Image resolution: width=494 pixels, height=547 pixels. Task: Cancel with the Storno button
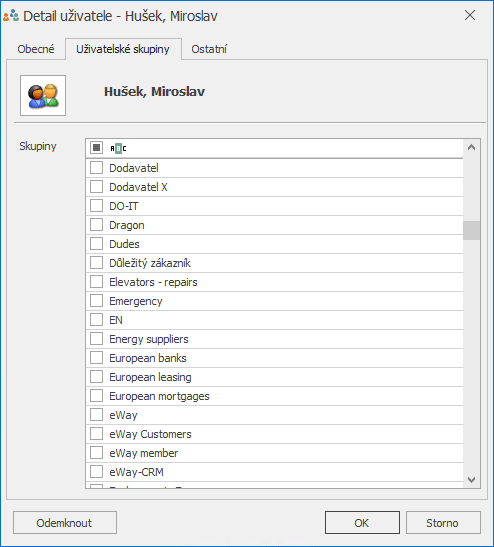[443, 523]
